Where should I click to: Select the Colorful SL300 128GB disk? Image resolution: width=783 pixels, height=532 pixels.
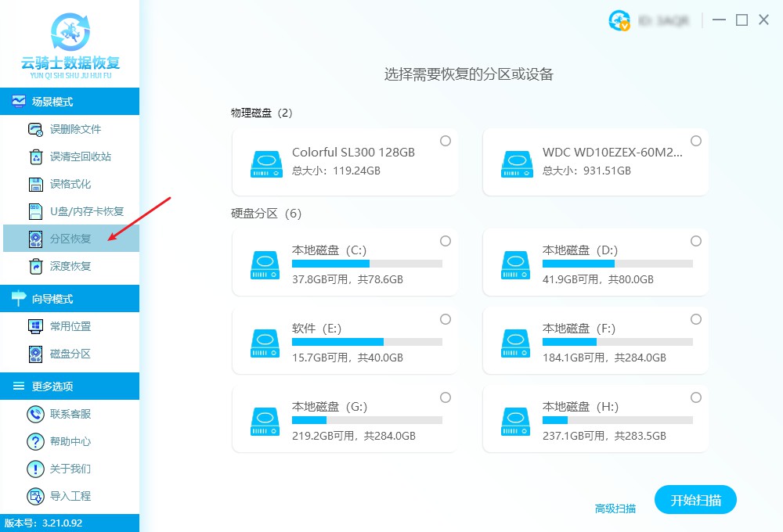click(345, 161)
